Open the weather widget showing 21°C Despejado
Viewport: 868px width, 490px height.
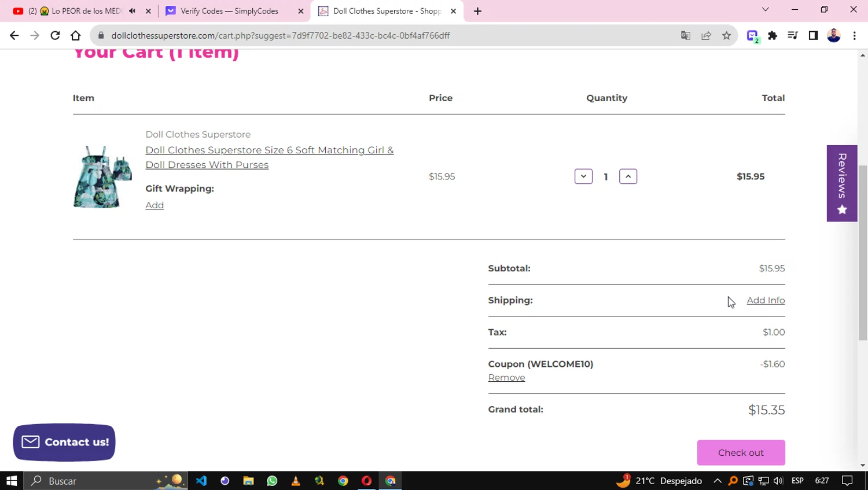coord(660,481)
